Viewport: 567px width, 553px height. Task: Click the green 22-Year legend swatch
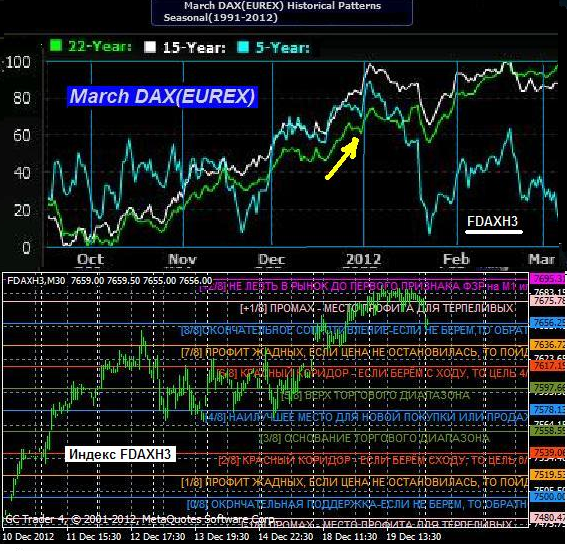[x=56, y=46]
